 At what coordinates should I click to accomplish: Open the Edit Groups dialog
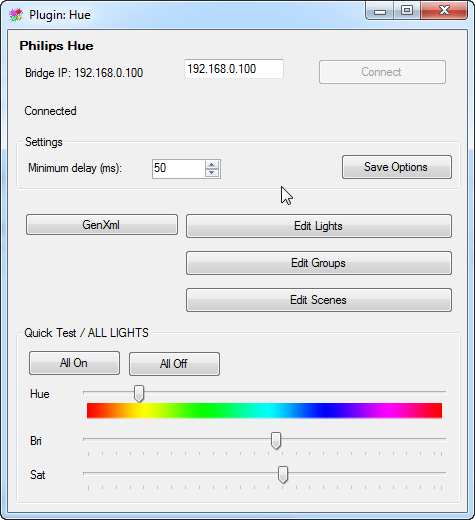click(x=319, y=263)
